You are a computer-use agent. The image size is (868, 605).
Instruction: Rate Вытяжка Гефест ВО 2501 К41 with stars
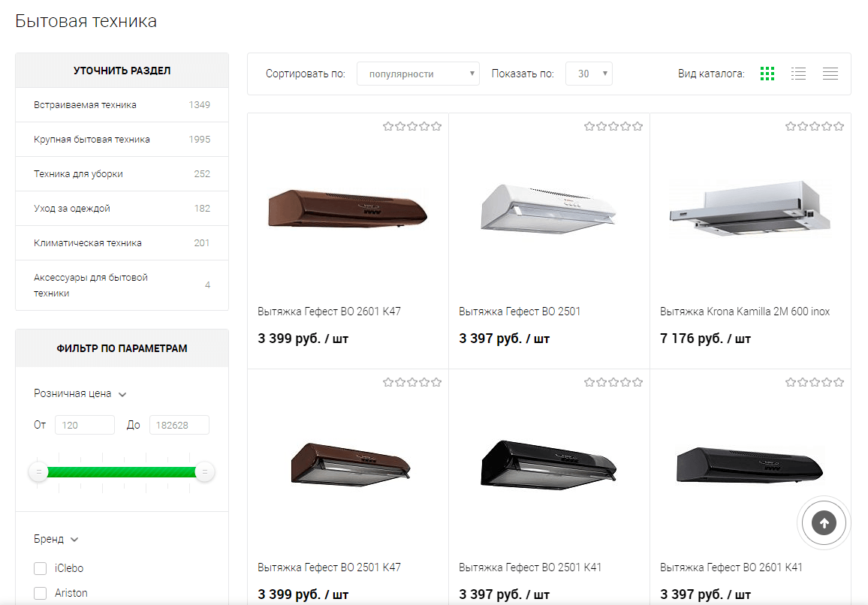(613, 382)
